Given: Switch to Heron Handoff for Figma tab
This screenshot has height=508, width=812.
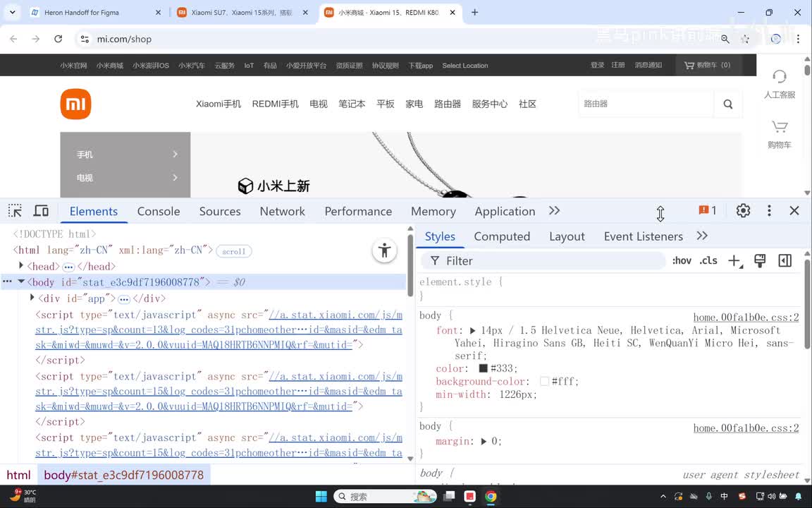Looking at the screenshot, I should pyautogui.click(x=96, y=13).
